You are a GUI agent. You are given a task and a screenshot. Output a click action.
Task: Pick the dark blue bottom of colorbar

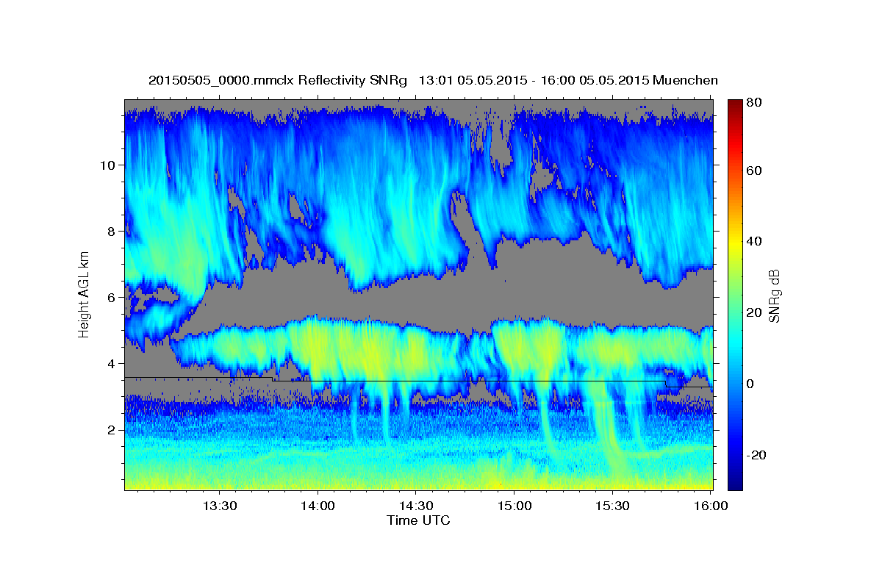[735, 481]
